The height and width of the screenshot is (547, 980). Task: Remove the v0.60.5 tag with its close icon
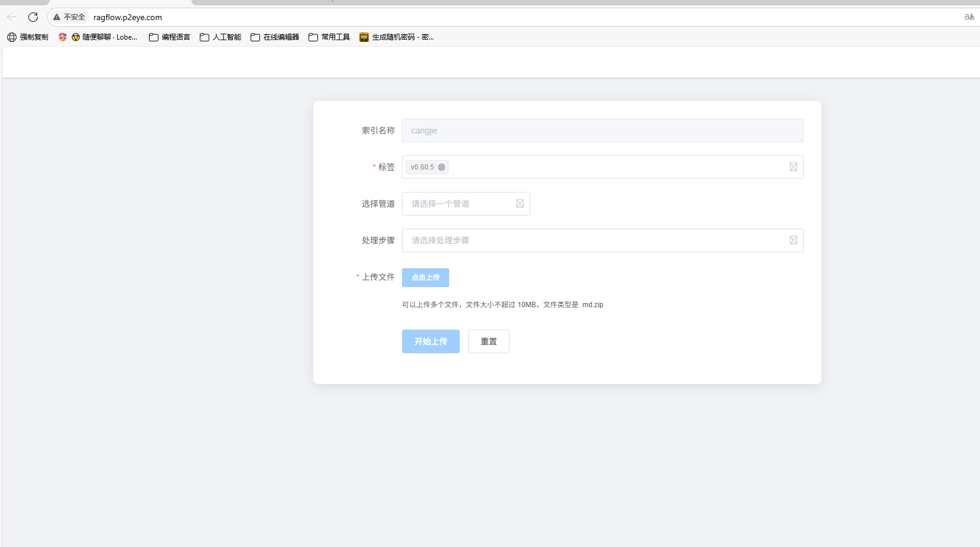[x=442, y=167]
